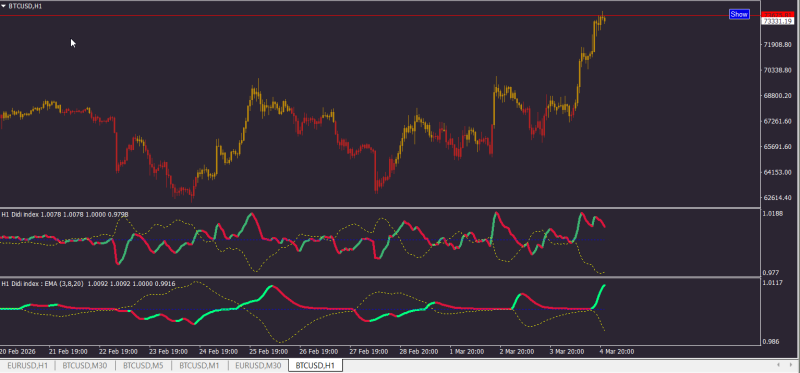Switch to the EURUSD,H1 chart tab
This screenshot has height=373, width=800.
point(28,365)
